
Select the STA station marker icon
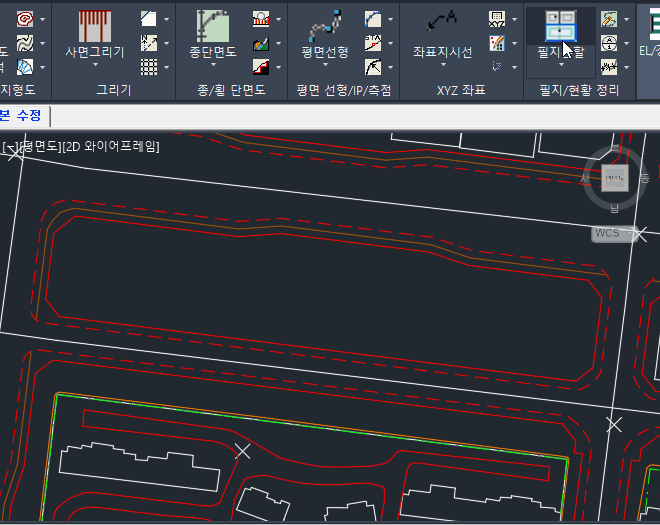click(373, 43)
